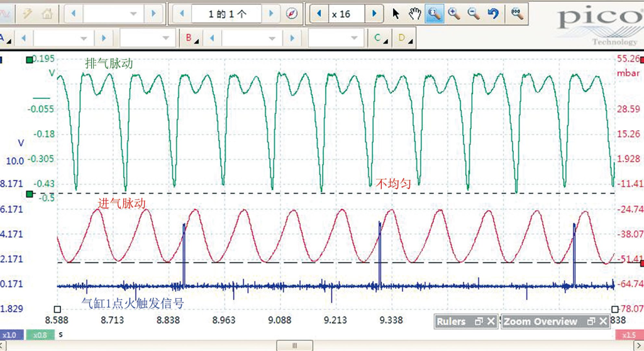The width and height of the screenshot is (644, 351).
Task: Click channel A range left arrow
Action: click(23, 38)
